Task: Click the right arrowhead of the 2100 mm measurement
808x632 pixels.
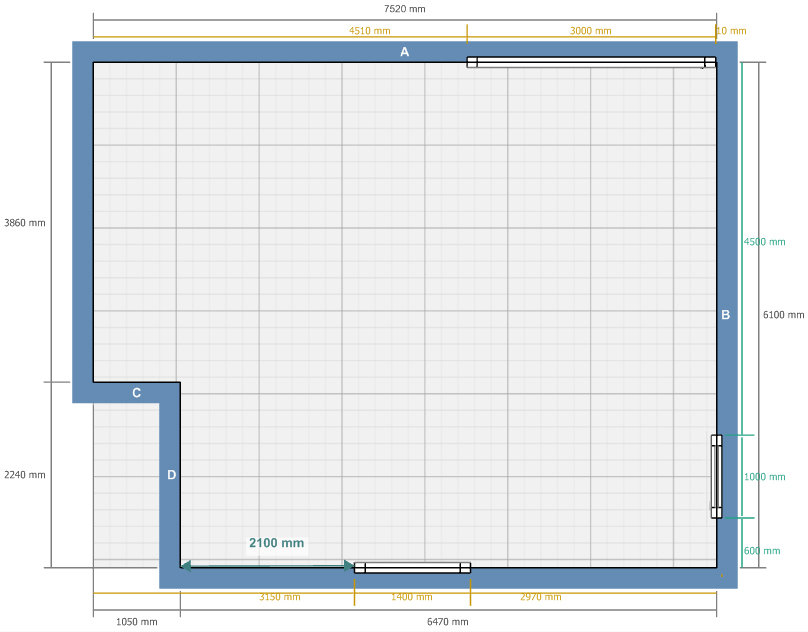Action: point(349,566)
